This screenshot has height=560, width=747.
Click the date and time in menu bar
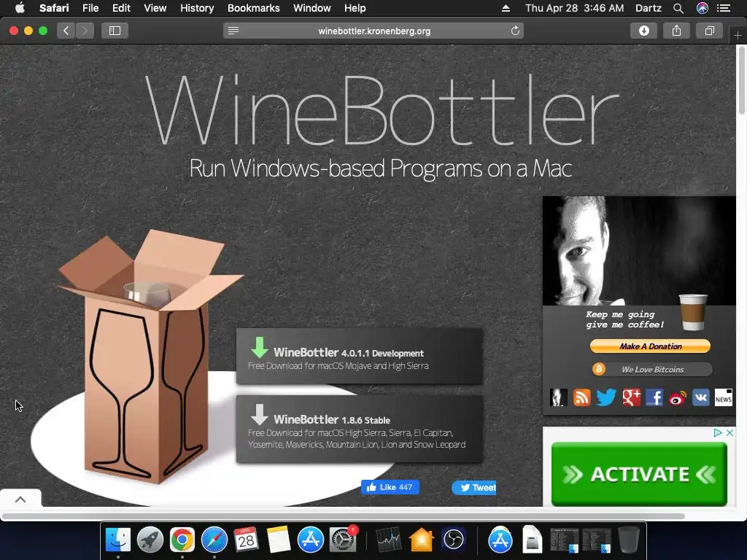click(574, 8)
